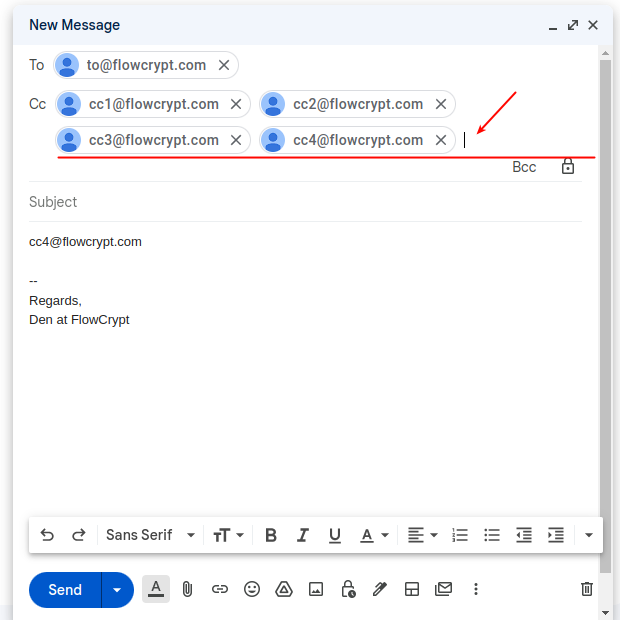Insert a photo
Viewport: 620px width, 620px height.
316,589
